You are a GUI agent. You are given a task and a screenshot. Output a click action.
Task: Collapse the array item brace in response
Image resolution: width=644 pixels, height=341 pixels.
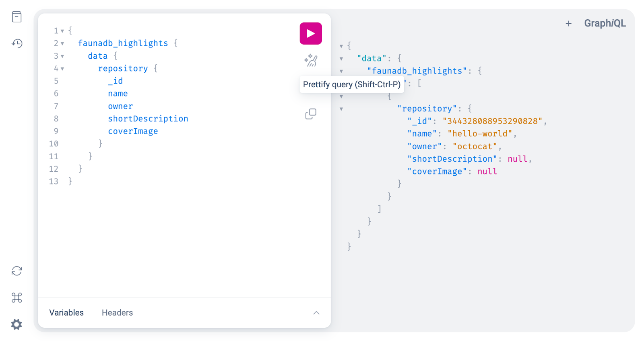click(341, 97)
